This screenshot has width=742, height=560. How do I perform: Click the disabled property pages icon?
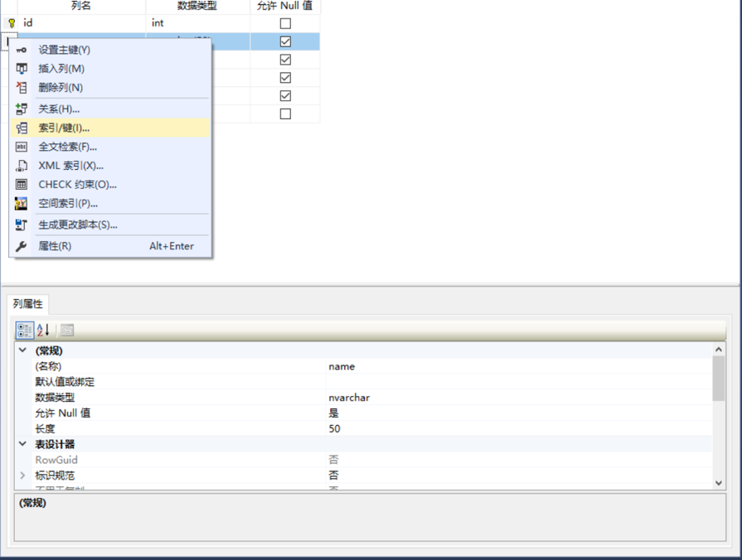click(67, 331)
